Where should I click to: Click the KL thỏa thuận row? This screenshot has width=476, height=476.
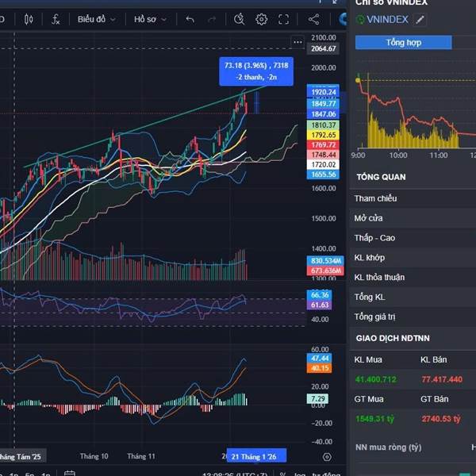click(x=413, y=278)
